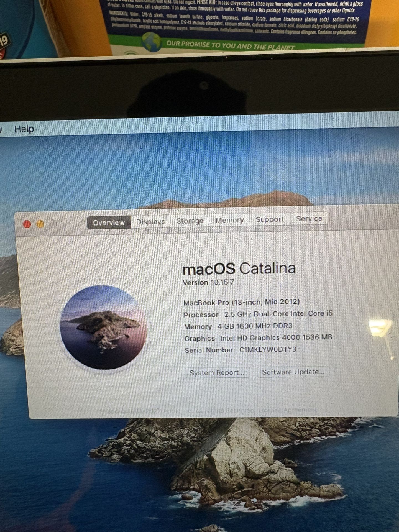
Task: Click the 2.5 GHz Dual-Core Intel Core i5 value
Action: (278, 314)
